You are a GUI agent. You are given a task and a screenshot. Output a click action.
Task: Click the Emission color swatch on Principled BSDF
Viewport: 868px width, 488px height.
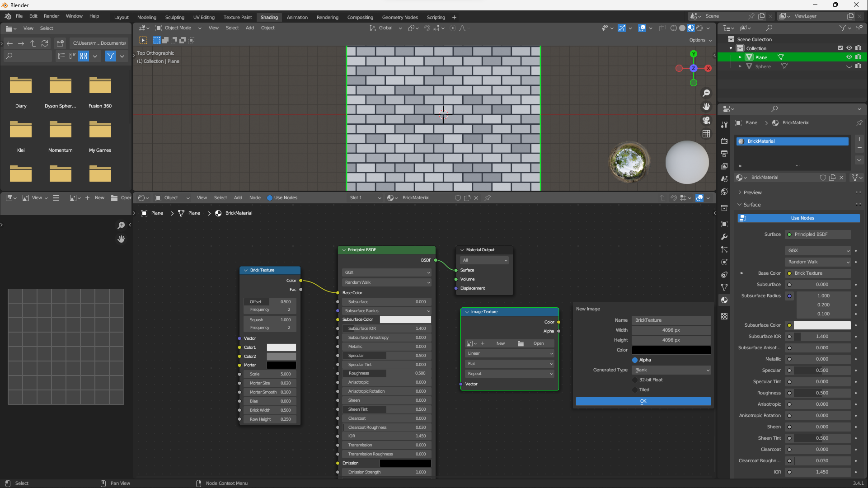click(405, 463)
